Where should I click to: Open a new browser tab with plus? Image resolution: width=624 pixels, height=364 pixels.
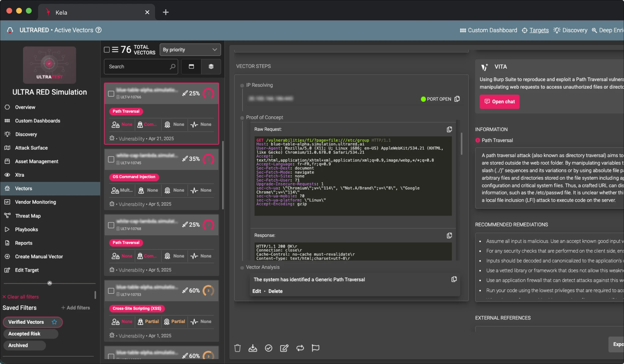click(x=165, y=12)
